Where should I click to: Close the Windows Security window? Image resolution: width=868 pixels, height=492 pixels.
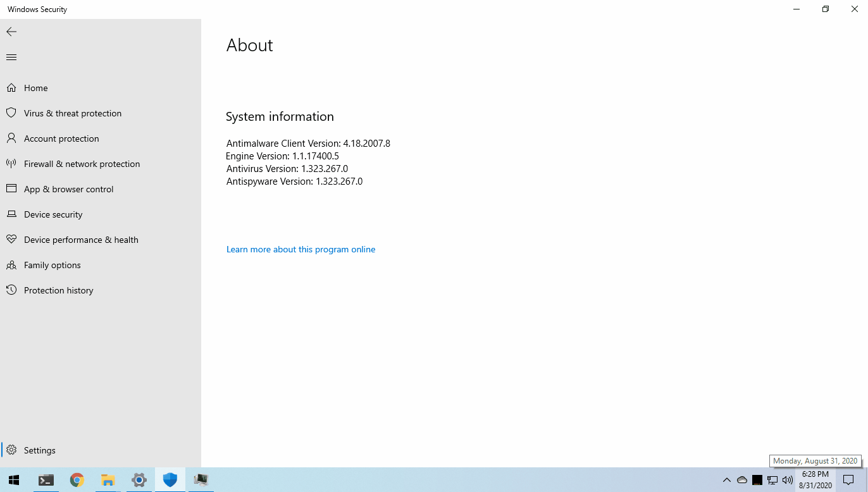click(854, 9)
